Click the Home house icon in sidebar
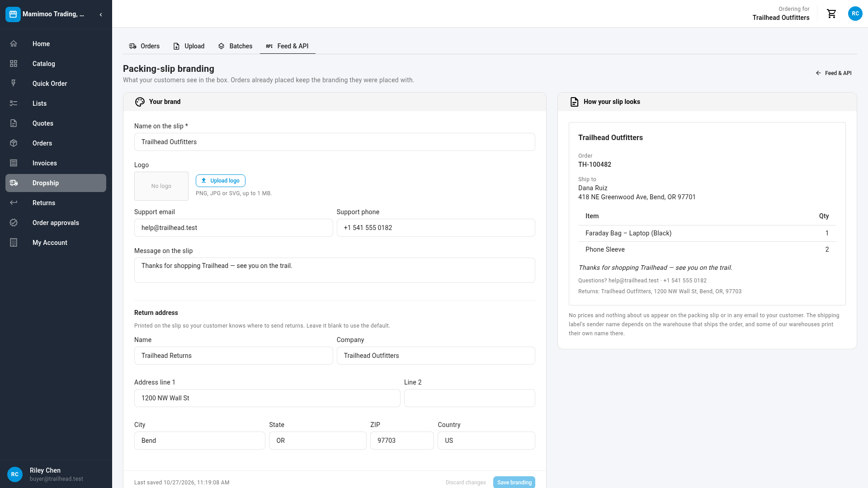This screenshot has width=868, height=488. [x=14, y=44]
